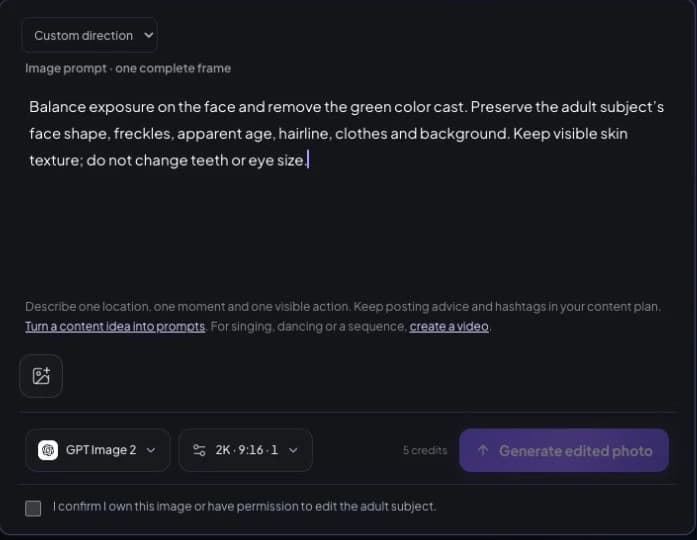Click the Generate edited photo label
Image resolution: width=697 pixels, height=540 pixels.
click(x=576, y=451)
